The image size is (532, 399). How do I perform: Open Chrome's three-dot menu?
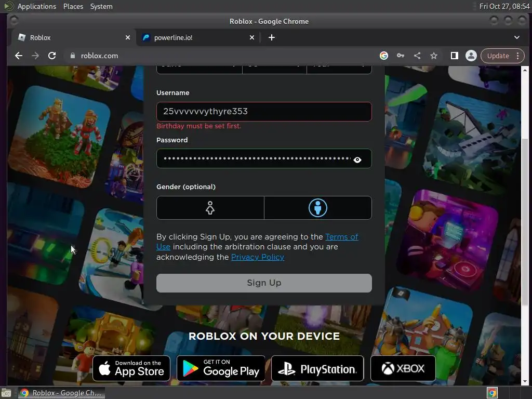pyautogui.click(x=518, y=56)
